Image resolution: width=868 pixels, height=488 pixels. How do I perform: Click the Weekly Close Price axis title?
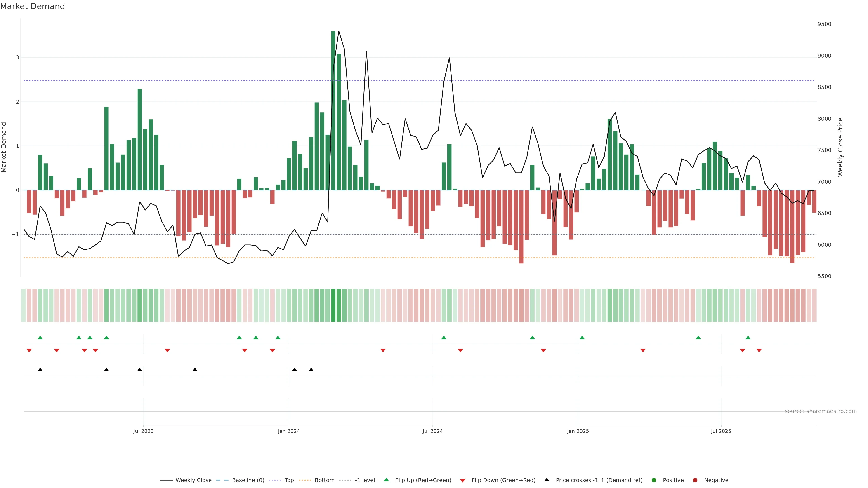coord(840,147)
